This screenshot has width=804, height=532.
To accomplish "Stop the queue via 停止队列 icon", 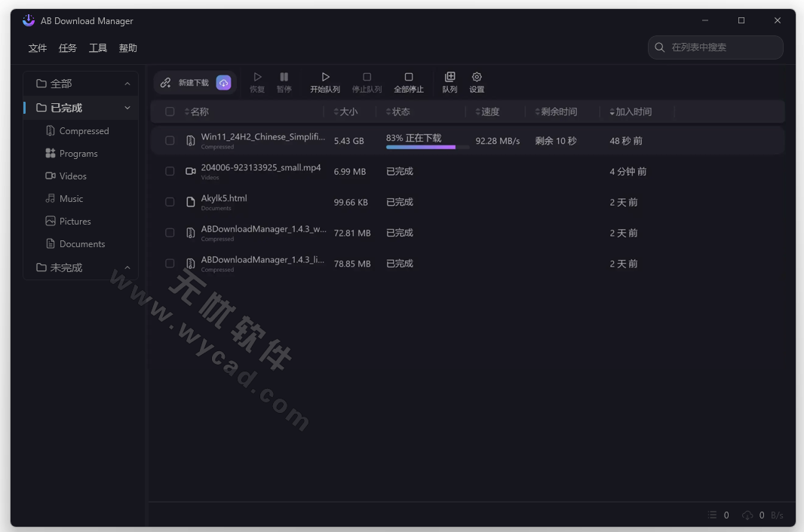I will point(367,81).
